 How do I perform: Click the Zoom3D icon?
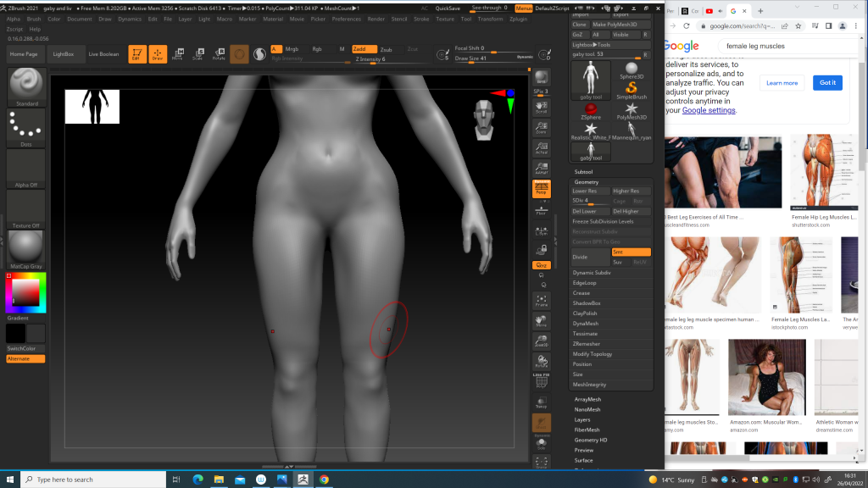click(542, 341)
